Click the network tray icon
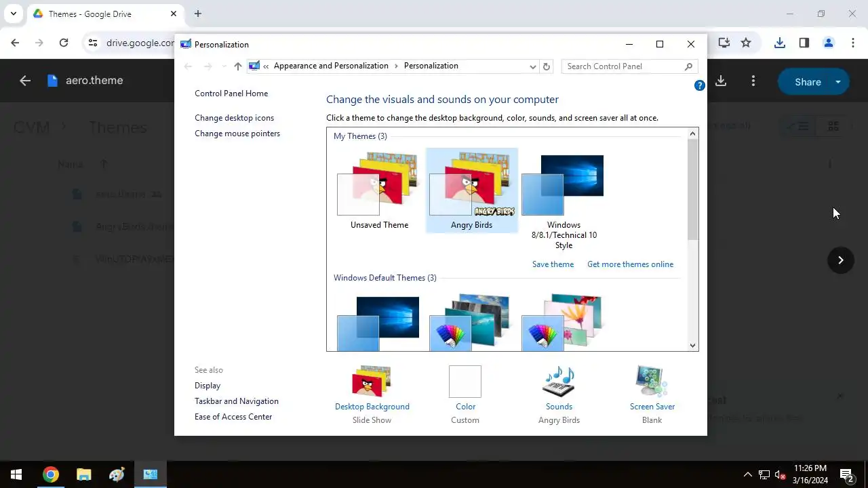 tap(764, 474)
